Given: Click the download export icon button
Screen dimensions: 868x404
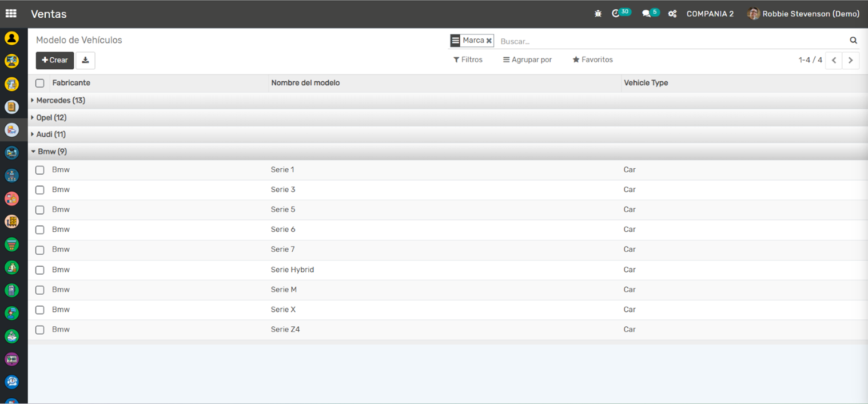Looking at the screenshot, I should tap(85, 60).
